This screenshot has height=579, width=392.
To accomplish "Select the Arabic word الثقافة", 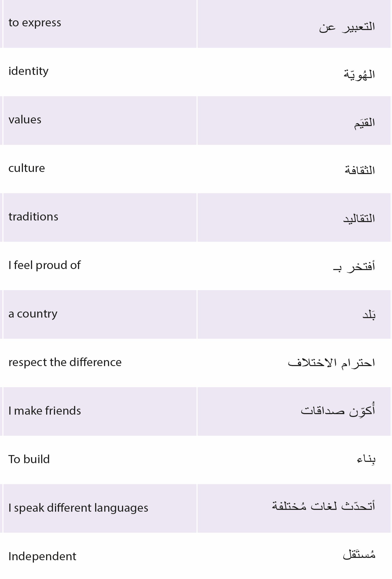I will coord(360,170).
